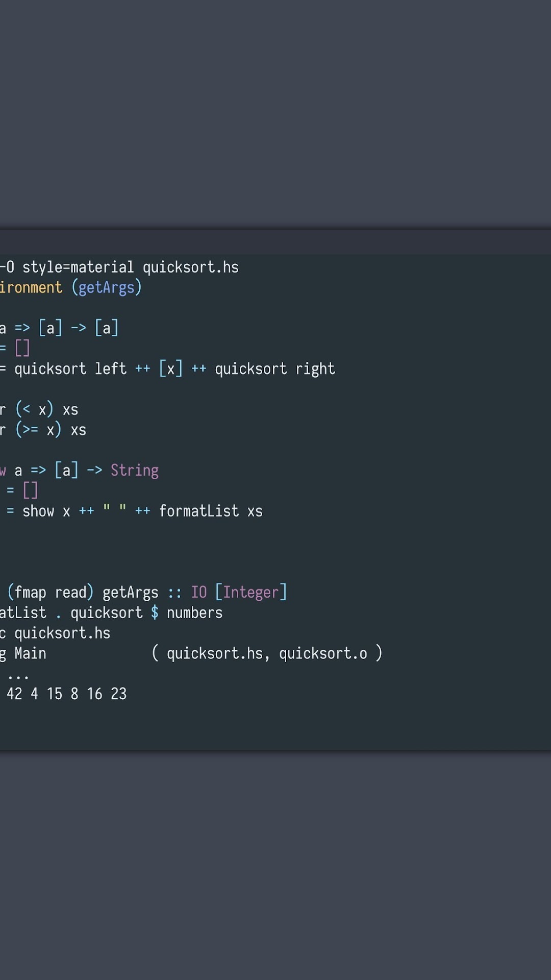Click the '(>= x)' filter expression
Image resolution: width=551 pixels, height=980 pixels.
pyautogui.click(x=38, y=430)
